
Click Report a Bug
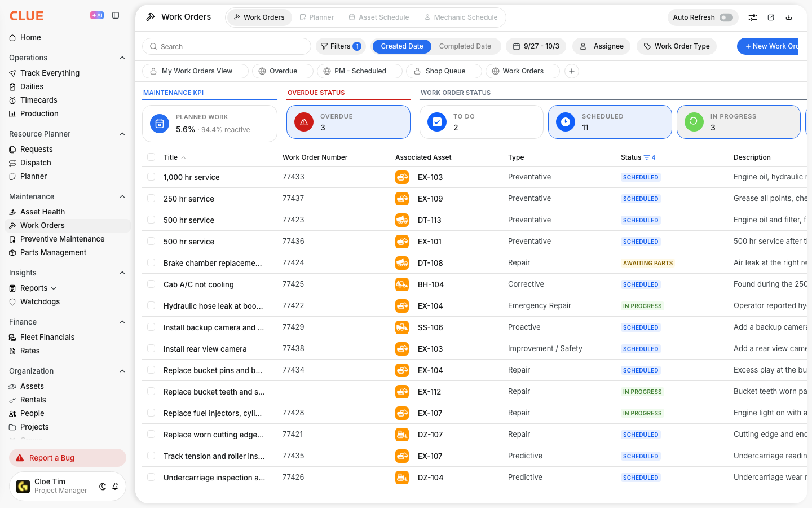68,458
